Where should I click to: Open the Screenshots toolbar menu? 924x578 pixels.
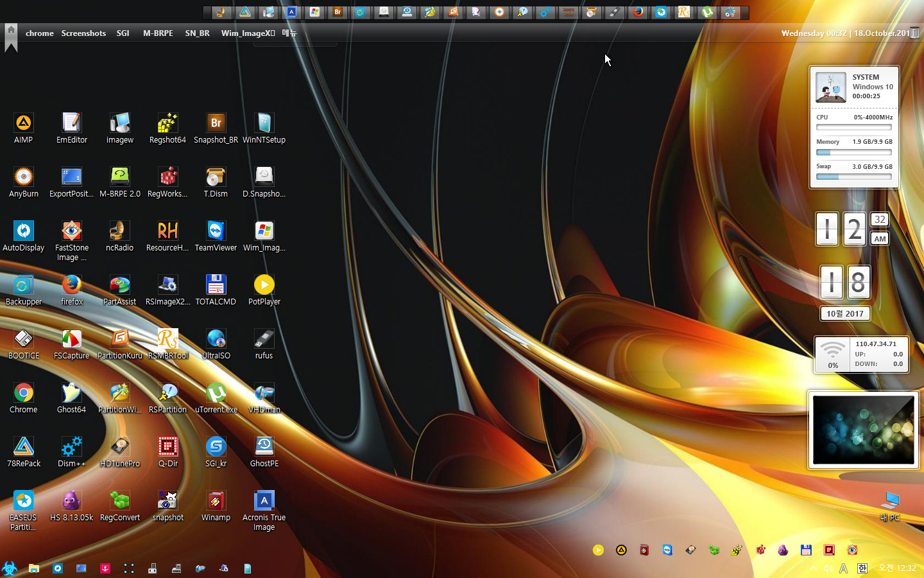(x=83, y=33)
